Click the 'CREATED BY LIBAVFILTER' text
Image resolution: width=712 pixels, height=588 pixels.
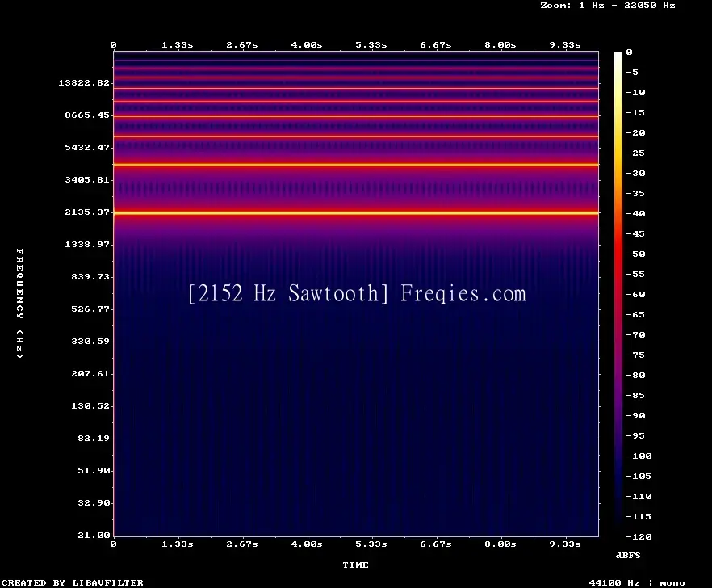point(72,582)
